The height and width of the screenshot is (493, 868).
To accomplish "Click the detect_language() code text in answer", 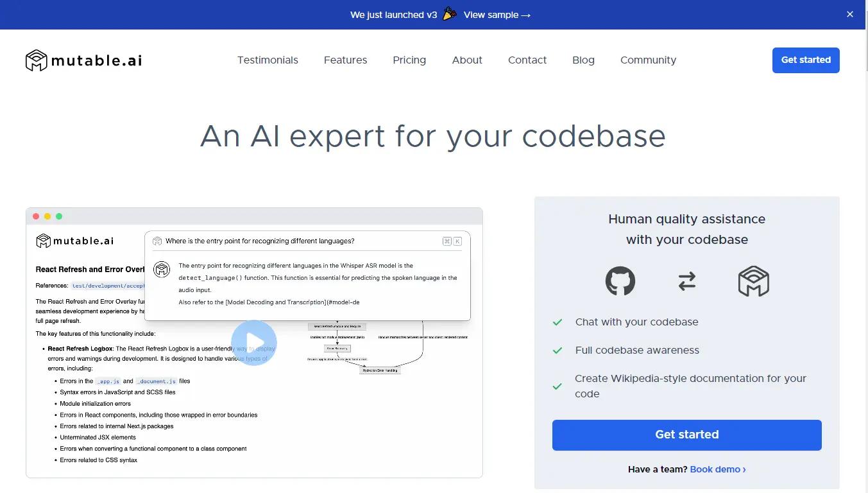I will click(x=210, y=278).
